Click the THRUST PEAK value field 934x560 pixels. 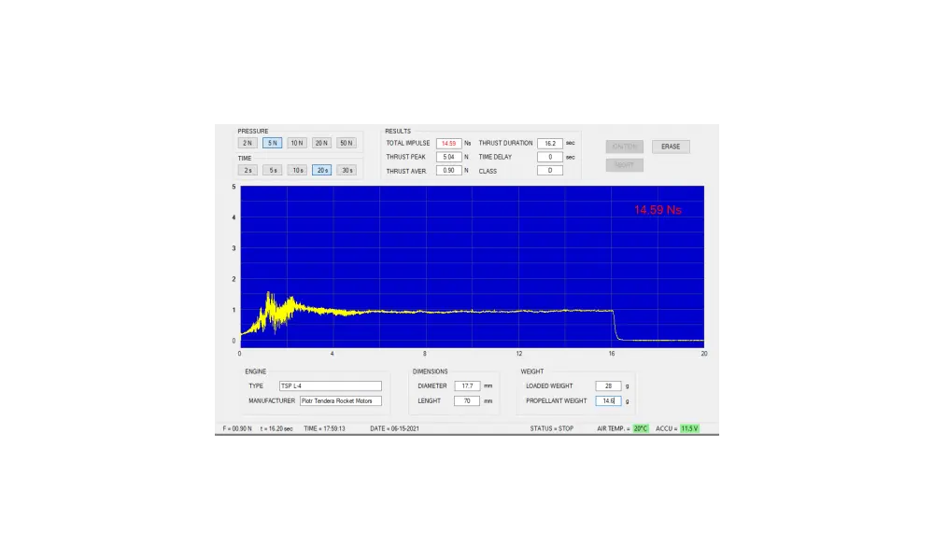(x=448, y=157)
